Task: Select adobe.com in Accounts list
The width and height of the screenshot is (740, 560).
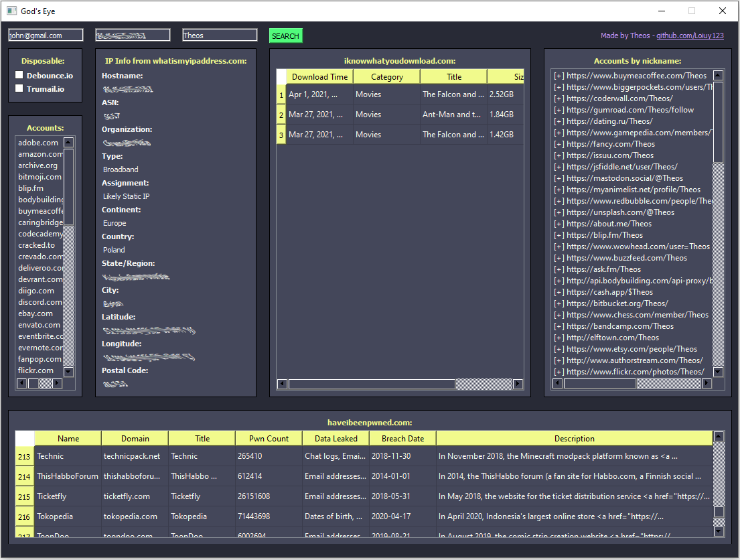Action: 38,143
